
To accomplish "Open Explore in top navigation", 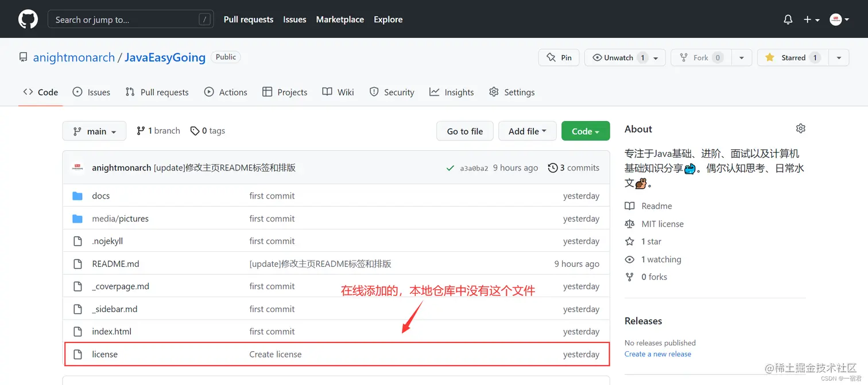I will [388, 19].
